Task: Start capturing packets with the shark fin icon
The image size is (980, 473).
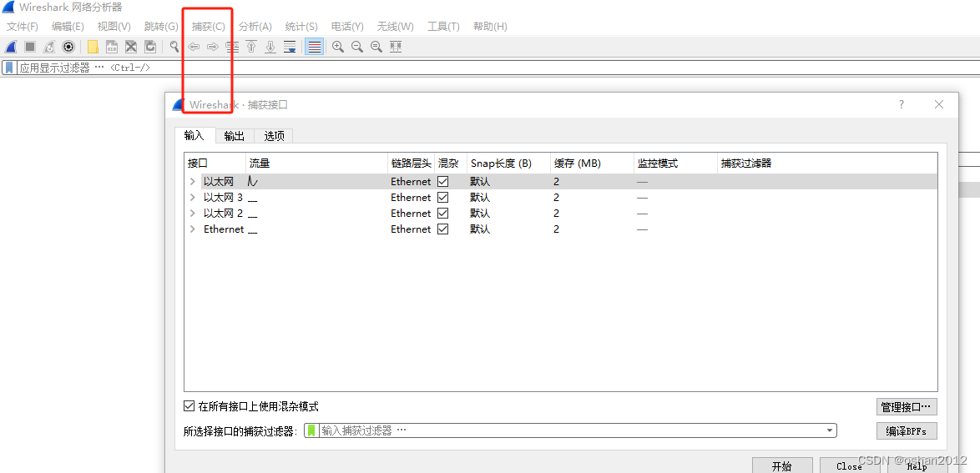Action: (11, 47)
